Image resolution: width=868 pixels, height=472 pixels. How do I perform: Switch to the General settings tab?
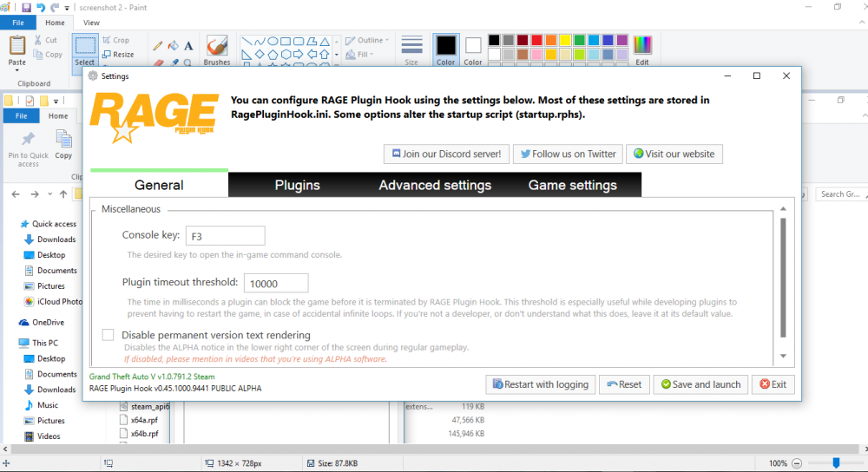coord(159,185)
